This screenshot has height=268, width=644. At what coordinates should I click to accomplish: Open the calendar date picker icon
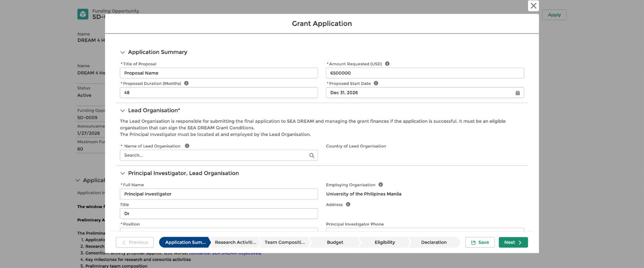(x=517, y=93)
